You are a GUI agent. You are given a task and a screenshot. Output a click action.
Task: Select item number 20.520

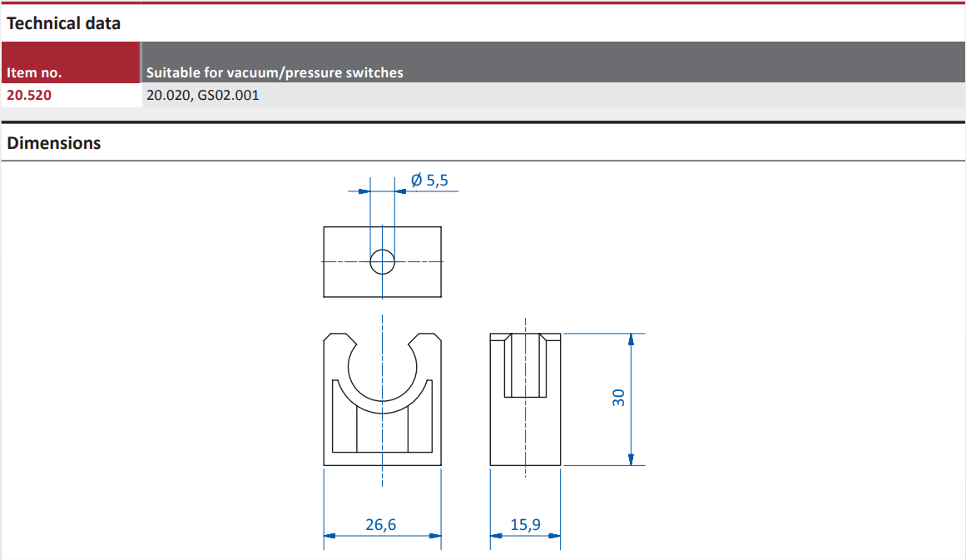[29, 95]
